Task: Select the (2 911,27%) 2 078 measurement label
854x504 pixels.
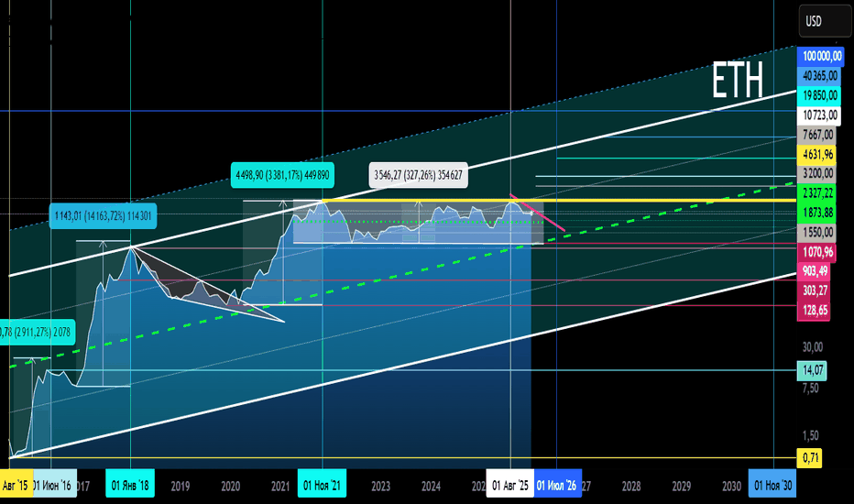Action: pos(36,332)
